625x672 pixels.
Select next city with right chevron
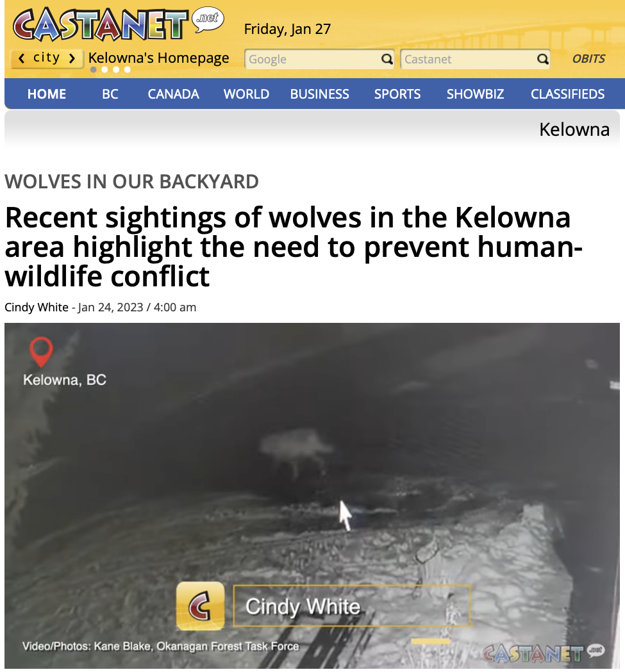(72, 58)
